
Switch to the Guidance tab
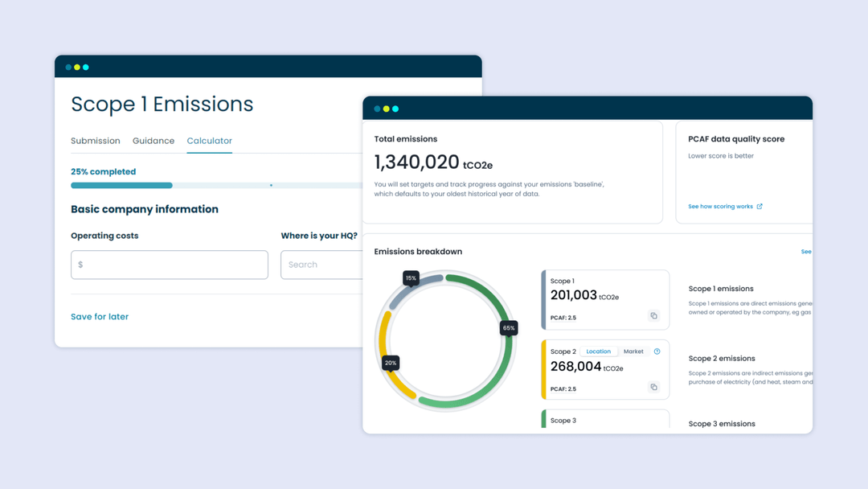click(x=153, y=141)
